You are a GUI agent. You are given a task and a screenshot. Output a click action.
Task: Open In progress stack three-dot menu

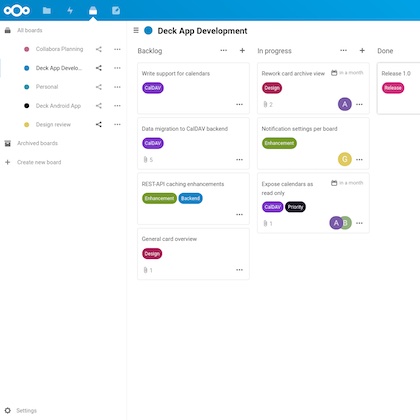(x=344, y=51)
